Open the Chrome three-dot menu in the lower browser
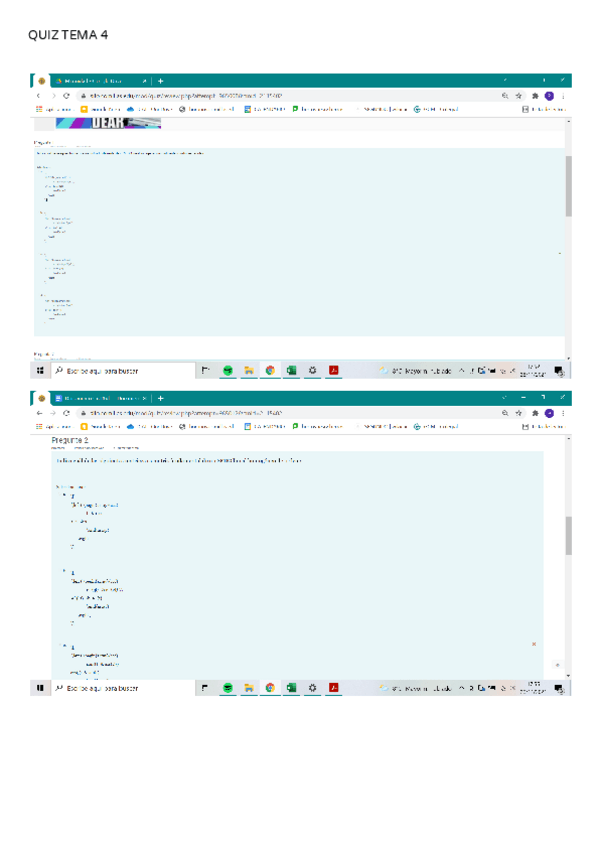The width and height of the screenshot is (600, 848). [x=563, y=413]
